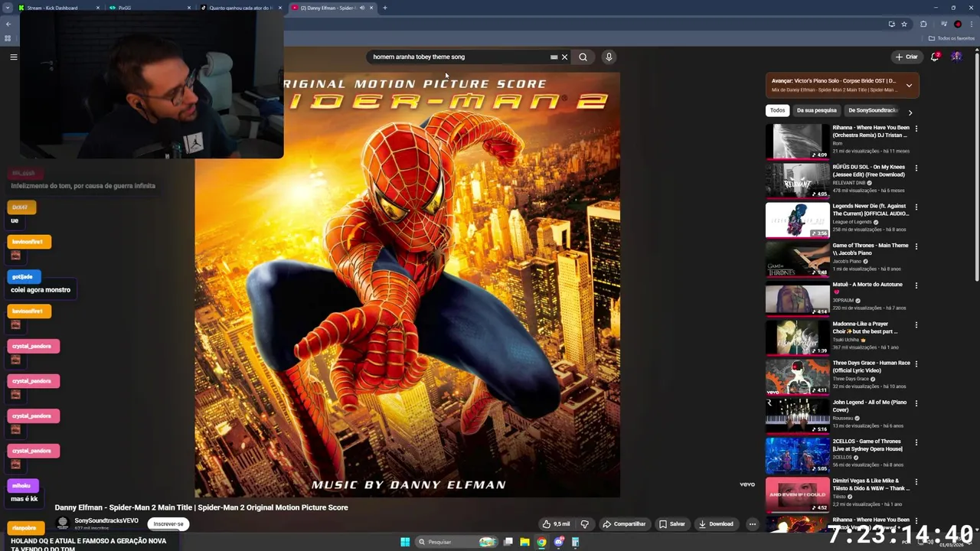Click the taskbar Pesquisar search box
This screenshot has width=980, height=551.
(x=458, y=542)
